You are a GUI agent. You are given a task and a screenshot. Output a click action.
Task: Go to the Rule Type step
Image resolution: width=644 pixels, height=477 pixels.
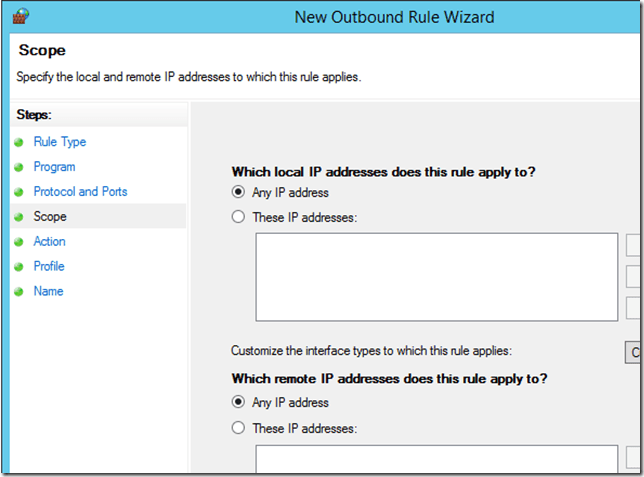pos(60,142)
